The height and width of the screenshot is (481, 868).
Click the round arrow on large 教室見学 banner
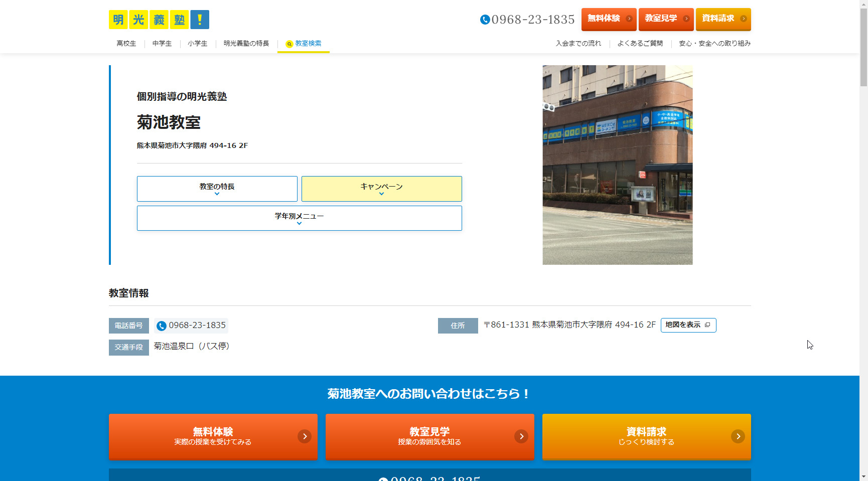pyautogui.click(x=521, y=436)
